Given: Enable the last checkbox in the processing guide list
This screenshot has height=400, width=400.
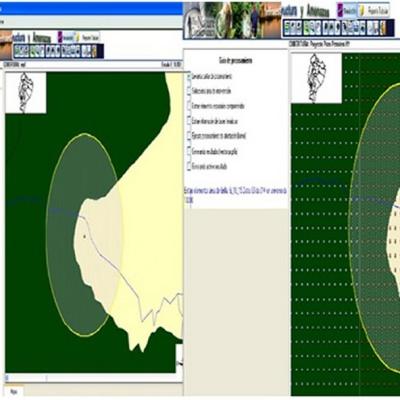Looking at the screenshot, I should coord(189,166).
